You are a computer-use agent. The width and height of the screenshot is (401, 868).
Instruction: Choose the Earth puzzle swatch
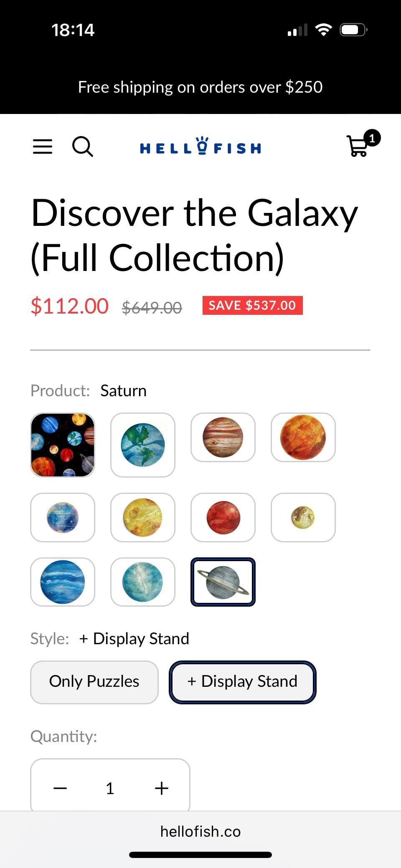(143, 445)
